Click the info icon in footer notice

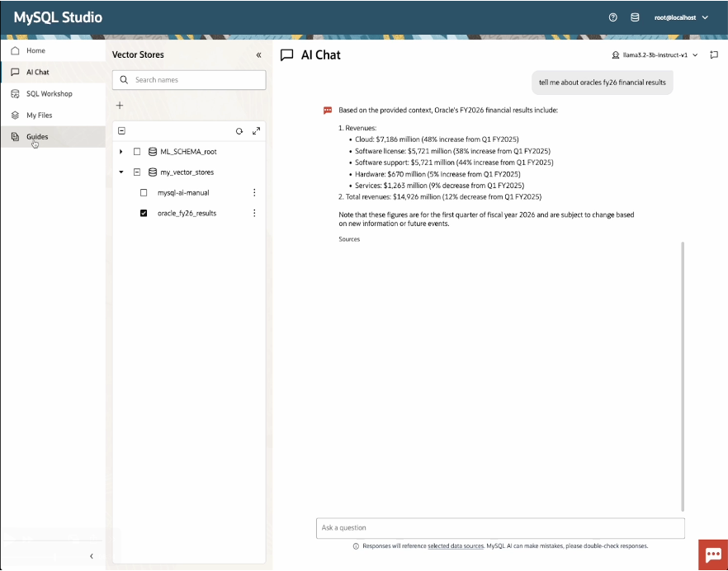(356, 546)
